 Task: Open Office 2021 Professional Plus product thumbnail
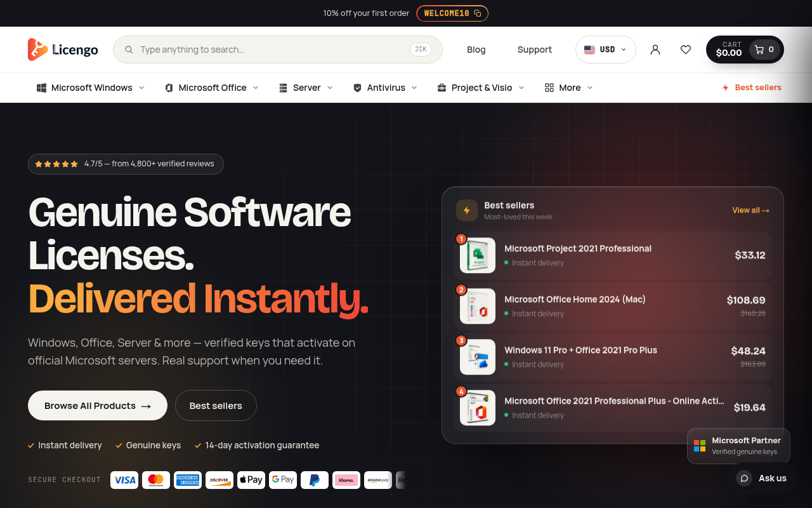coord(478,408)
